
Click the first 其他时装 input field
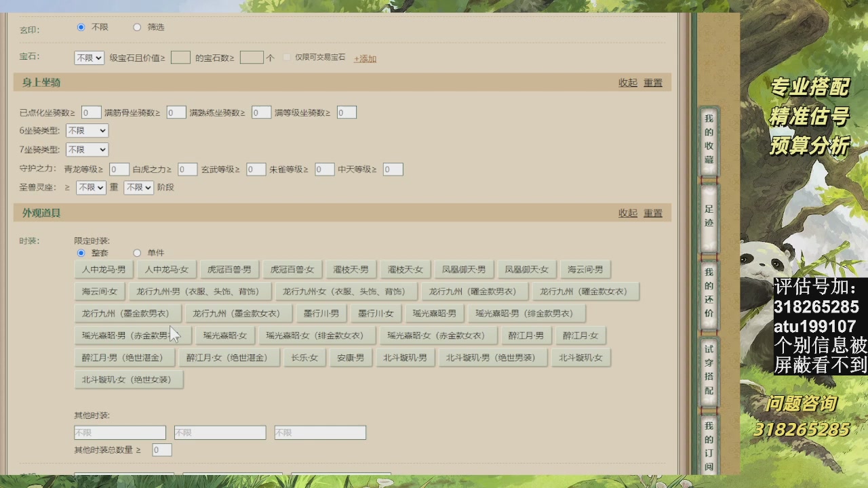[120, 432]
